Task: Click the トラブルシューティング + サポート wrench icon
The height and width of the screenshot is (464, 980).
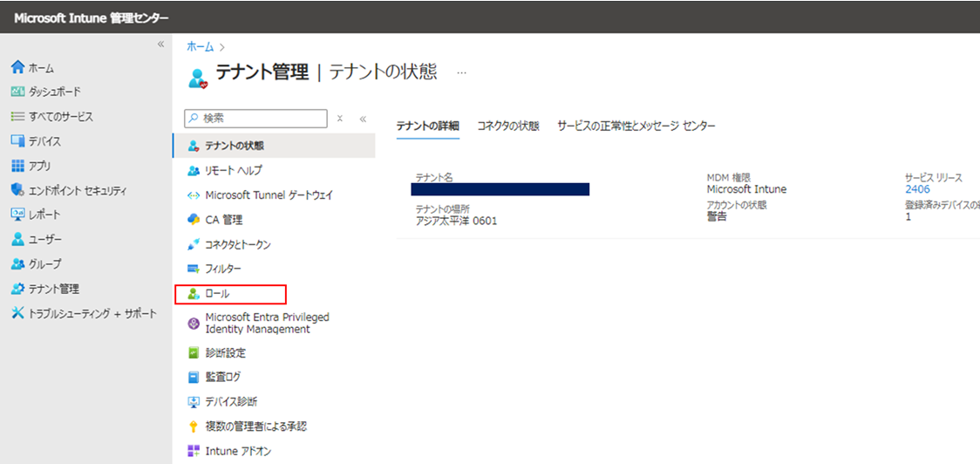Action: [x=18, y=313]
